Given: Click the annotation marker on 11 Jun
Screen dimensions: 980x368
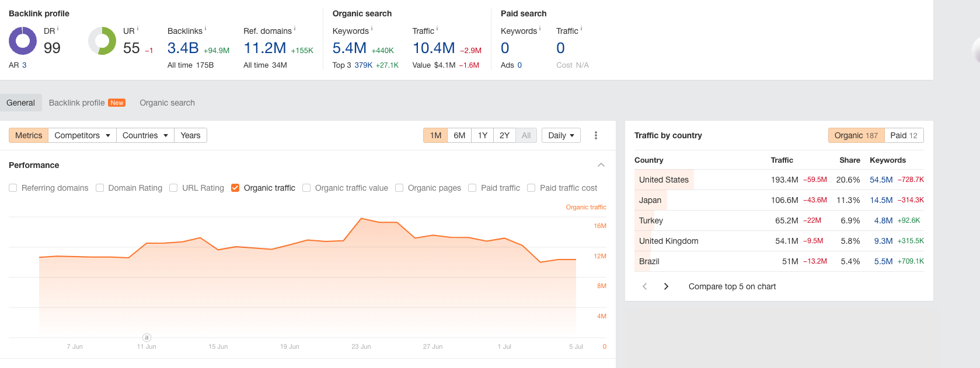Looking at the screenshot, I should pyautogui.click(x=147, y=338).
